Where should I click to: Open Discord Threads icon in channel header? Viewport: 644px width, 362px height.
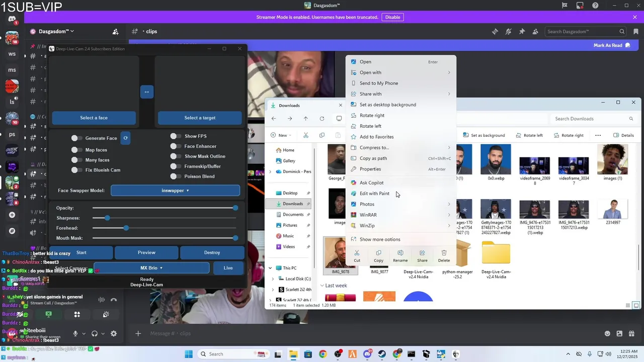tap(495, 31)
